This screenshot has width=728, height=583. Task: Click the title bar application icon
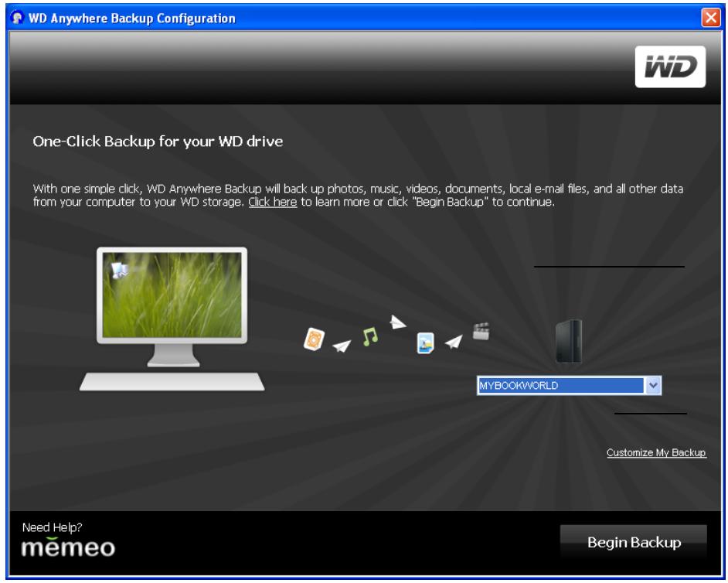tap(17, 18)
